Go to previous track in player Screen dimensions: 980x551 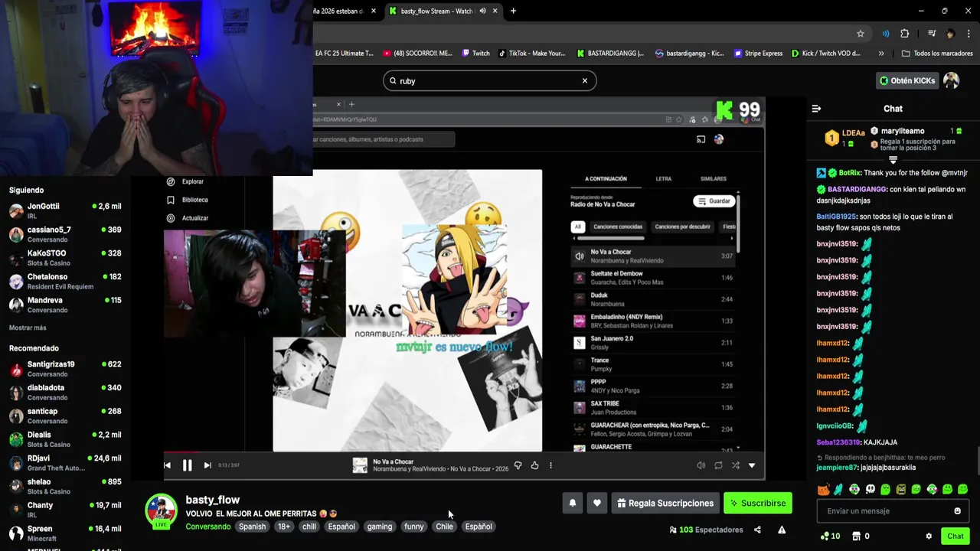[x=168, y=465]
